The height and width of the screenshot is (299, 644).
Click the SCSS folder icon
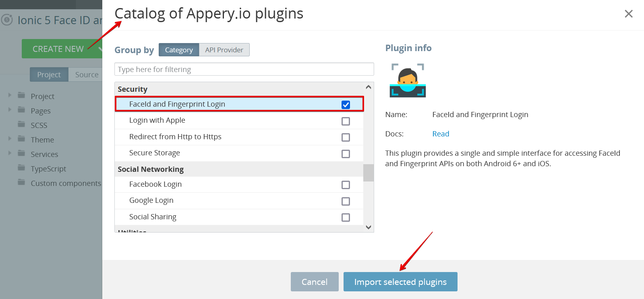[22, 124]
